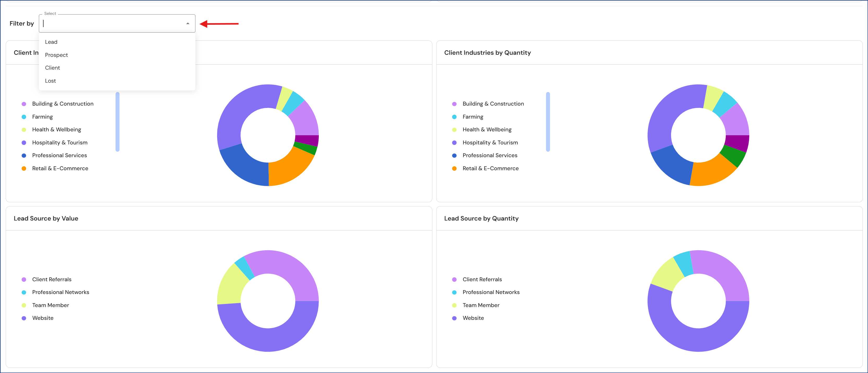868x373 pixels.
Task: Pick Client in the filter list
Action: click(x=52, y=68)
